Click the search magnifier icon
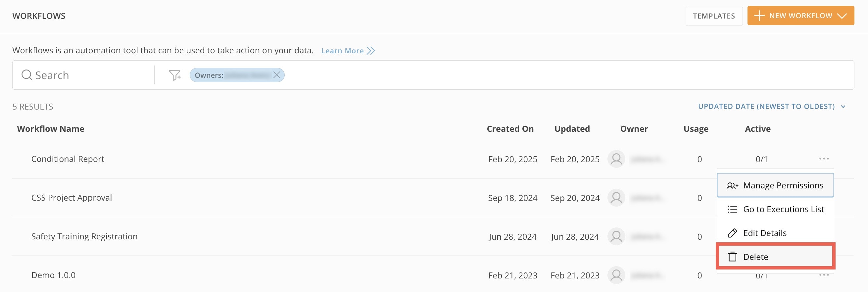The width and height of the screenshot is (868, 292). pos(26,75)
